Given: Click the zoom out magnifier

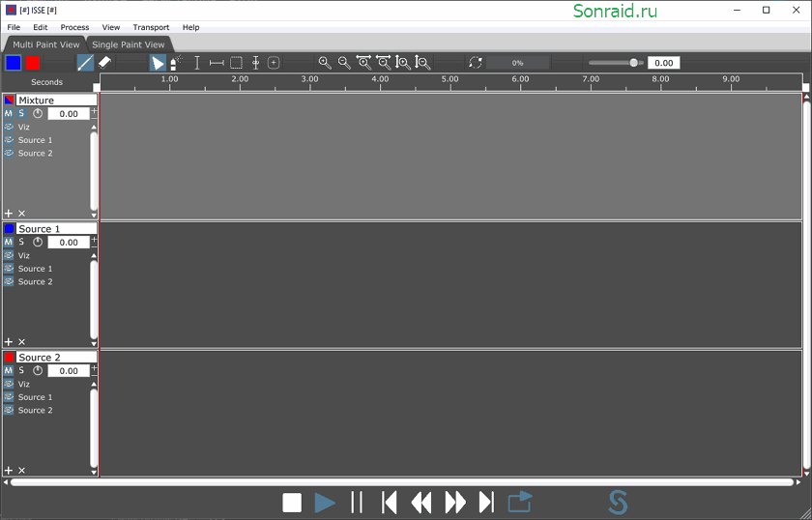Looking at the screenshot, I should (344, 63).
